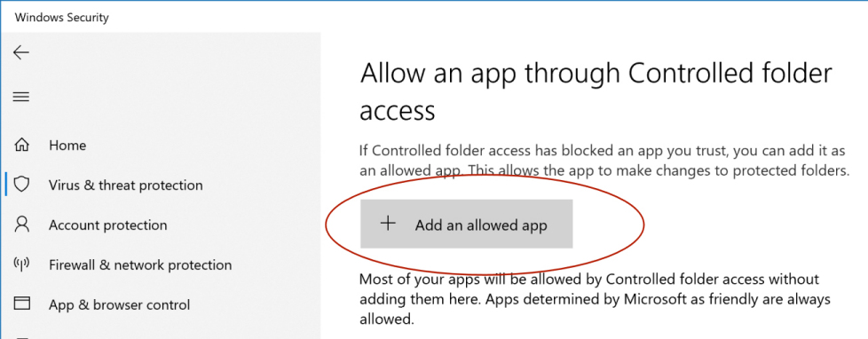Go back using the left arrow
The height and width of the screenshot is (339, 868).
[x=21, y=52]
